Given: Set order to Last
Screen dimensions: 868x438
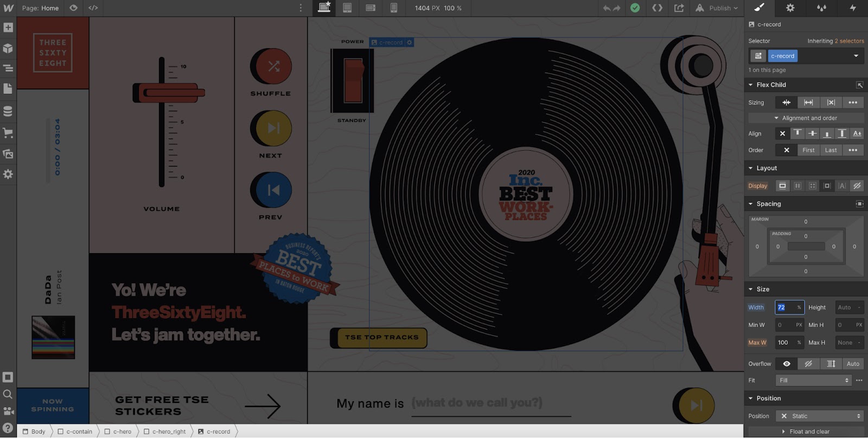Looking at the screenshot, I should coord(831,150).
